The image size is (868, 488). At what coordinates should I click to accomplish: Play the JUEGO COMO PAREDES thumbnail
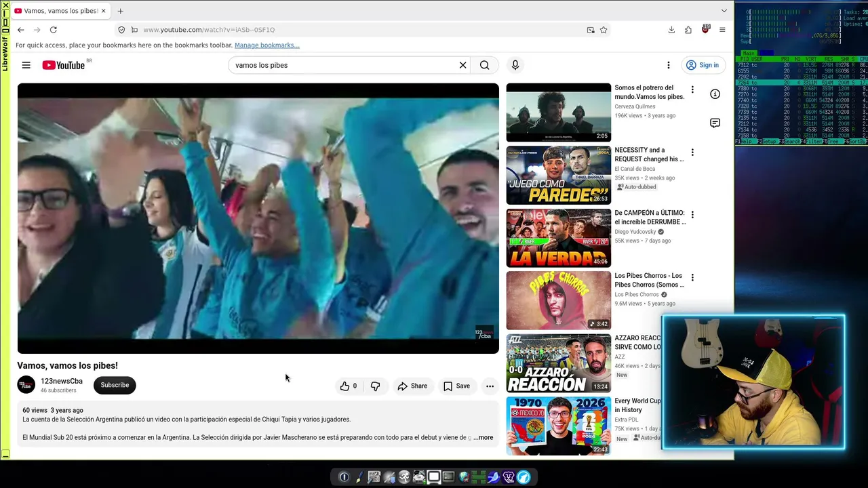click(x=559, y=175)
